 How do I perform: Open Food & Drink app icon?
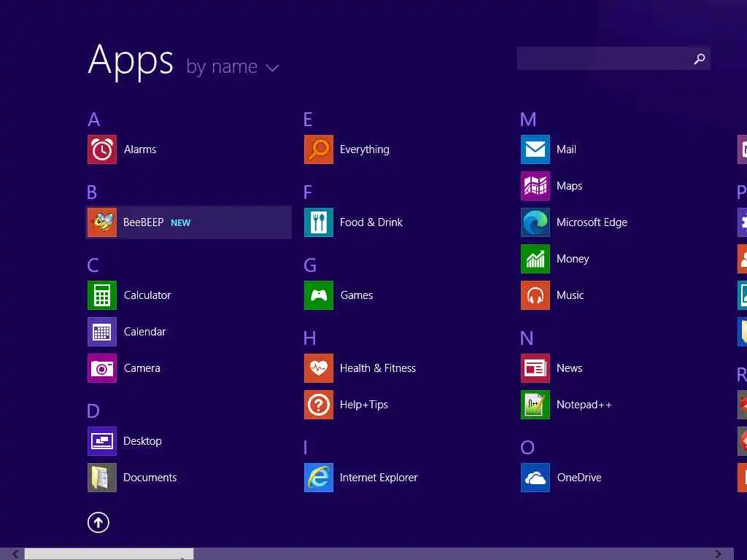[x=319, y=222]
